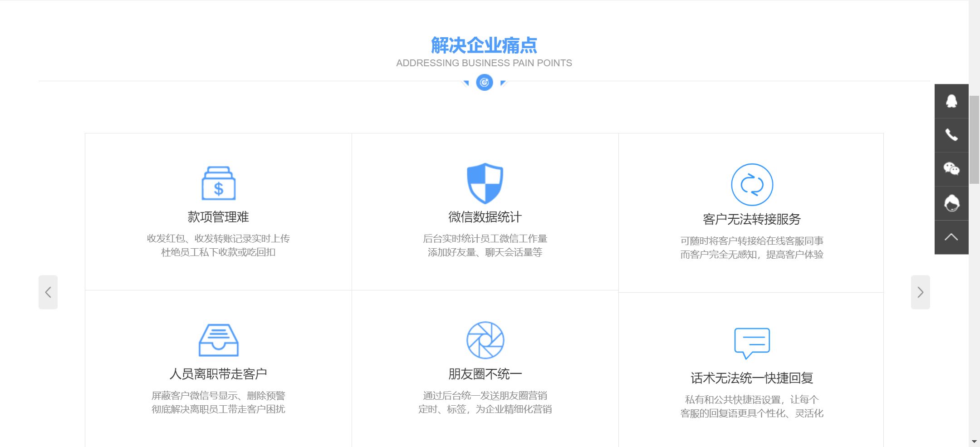Click the customer service avatar icon
The image size is (980, 447).
coord(951,203)
